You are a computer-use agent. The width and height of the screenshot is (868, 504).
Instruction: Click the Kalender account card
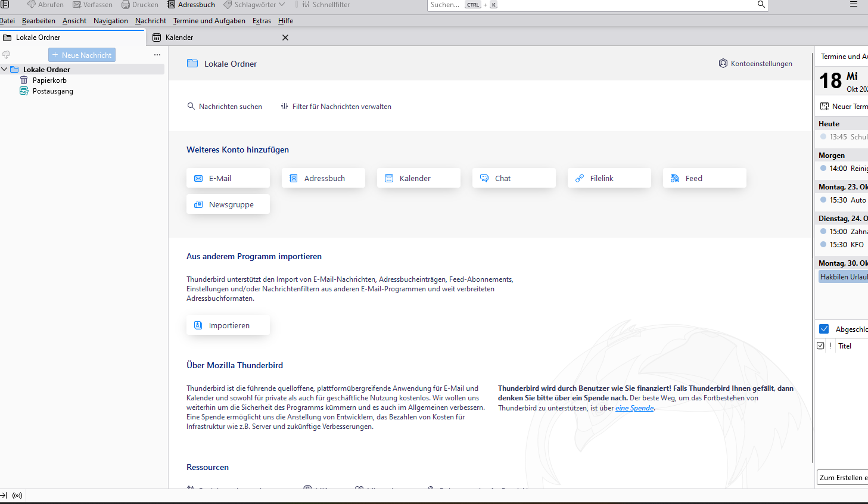coord(419,178)
